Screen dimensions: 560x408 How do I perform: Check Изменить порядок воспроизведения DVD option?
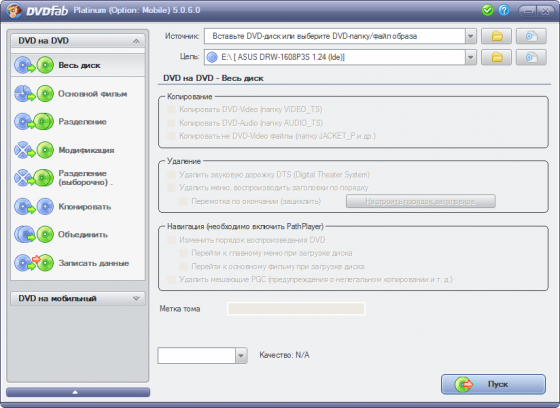(x=171, y=240)
